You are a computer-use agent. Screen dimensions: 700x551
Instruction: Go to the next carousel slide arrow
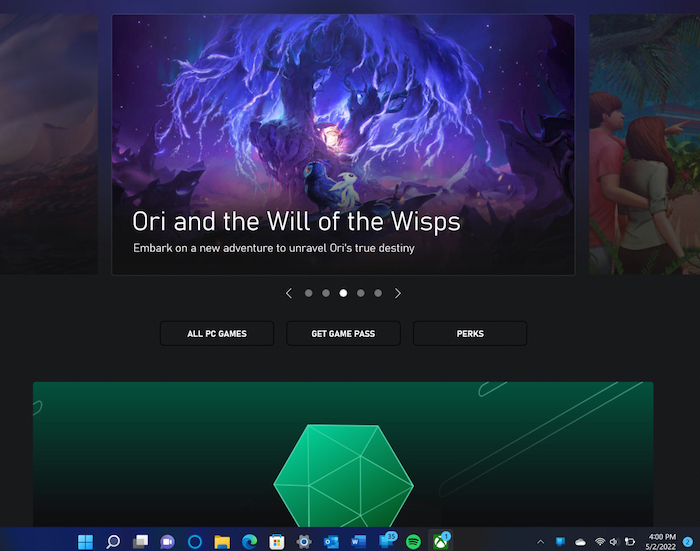tap(398, 293)
